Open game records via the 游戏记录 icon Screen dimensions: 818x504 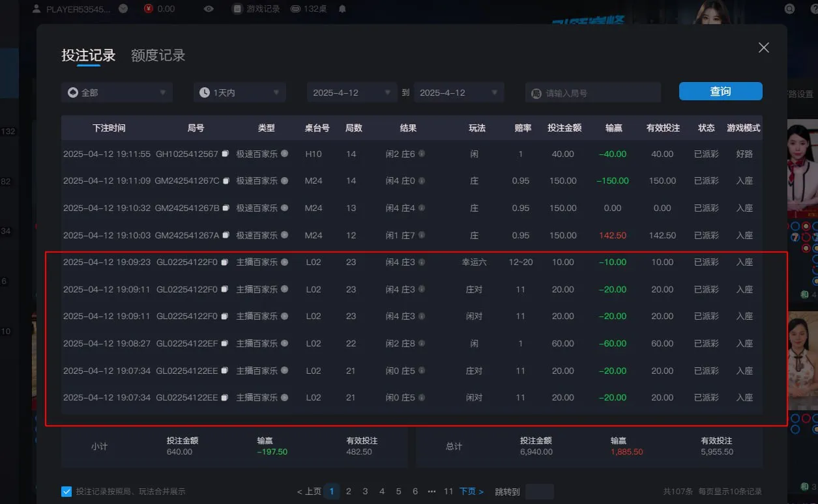pyautogui.click(x=235, y=8)
